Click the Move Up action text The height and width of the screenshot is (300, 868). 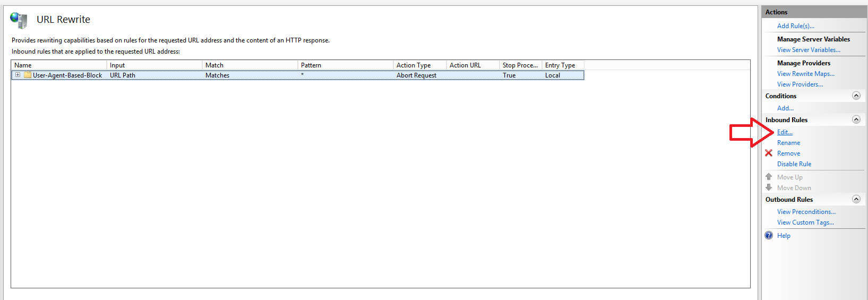789,177
